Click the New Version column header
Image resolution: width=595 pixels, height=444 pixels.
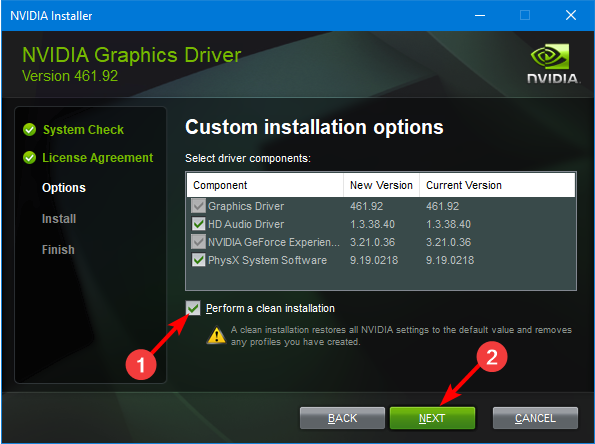coord(381,185)
